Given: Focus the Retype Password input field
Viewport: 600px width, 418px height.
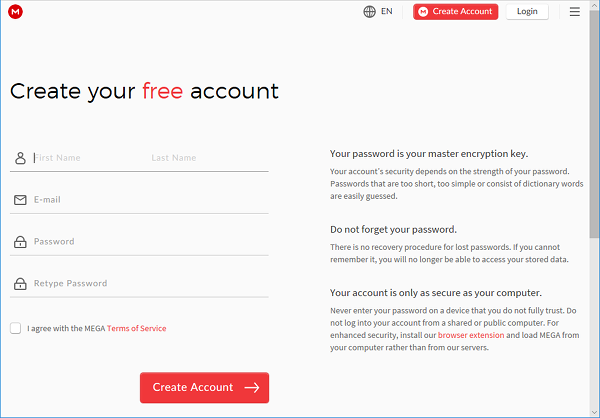Looking at the screenshot, I should click(x=151, y=284).
